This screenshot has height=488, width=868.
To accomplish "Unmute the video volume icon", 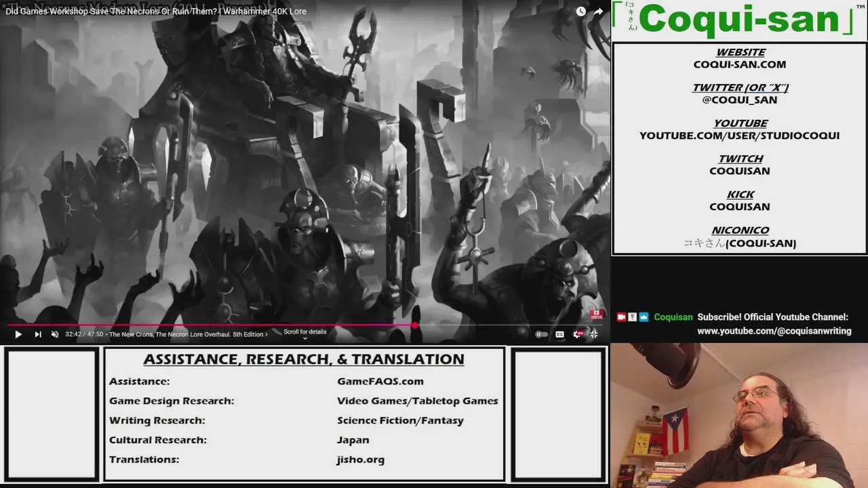I will tap(55, 334).
